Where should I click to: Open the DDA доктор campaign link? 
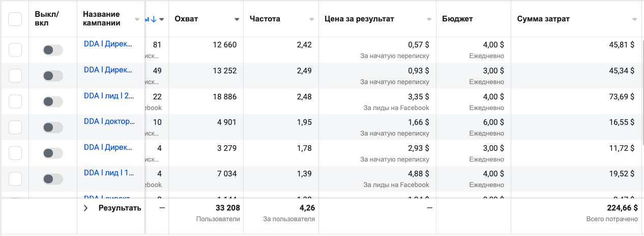click(109, 121)
